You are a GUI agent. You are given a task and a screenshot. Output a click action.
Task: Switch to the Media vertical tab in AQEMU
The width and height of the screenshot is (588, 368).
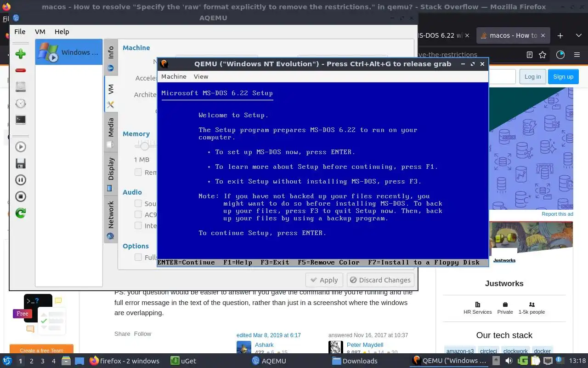click(x=111, y=132)
